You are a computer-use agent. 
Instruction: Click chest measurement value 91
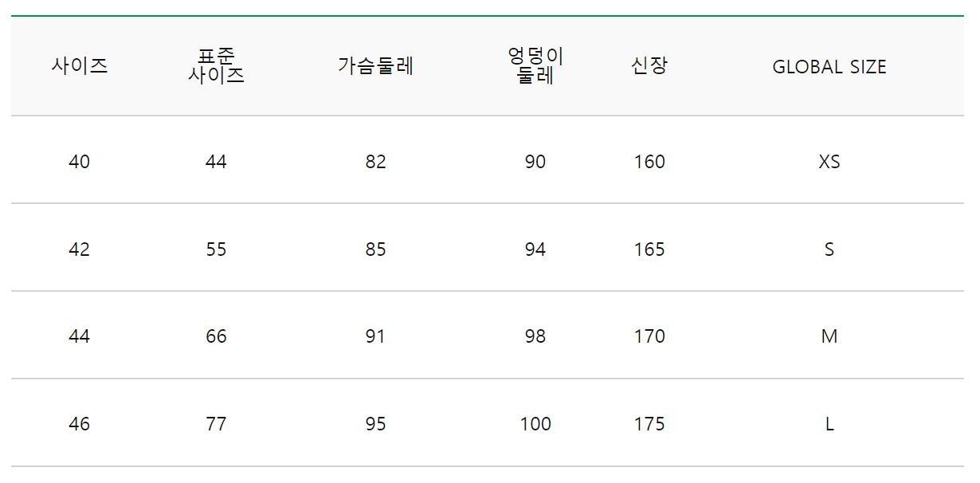[x=375, y=336]
